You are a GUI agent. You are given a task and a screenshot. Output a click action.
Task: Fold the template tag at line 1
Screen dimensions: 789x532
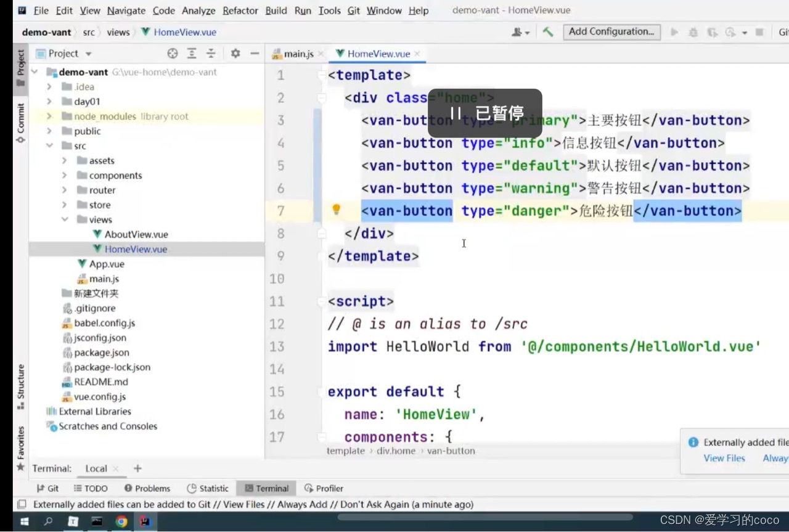[x=322, y=75]
